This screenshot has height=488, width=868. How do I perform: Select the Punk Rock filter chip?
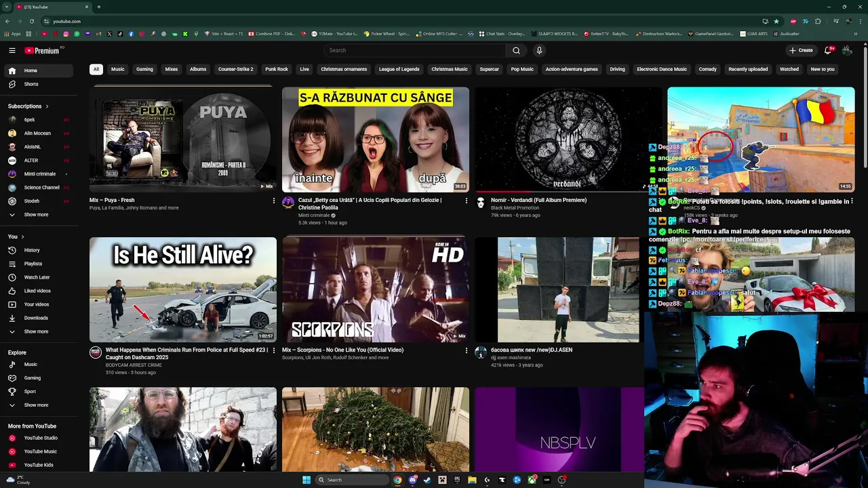(277, 69)
